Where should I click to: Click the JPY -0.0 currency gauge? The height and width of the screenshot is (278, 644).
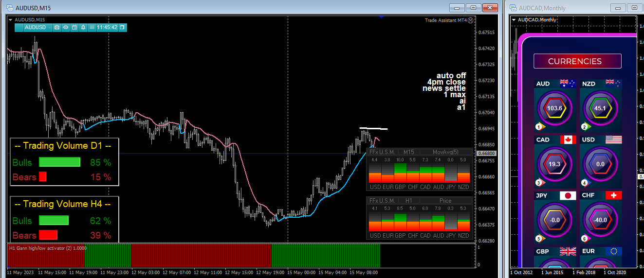click(554, 220)
